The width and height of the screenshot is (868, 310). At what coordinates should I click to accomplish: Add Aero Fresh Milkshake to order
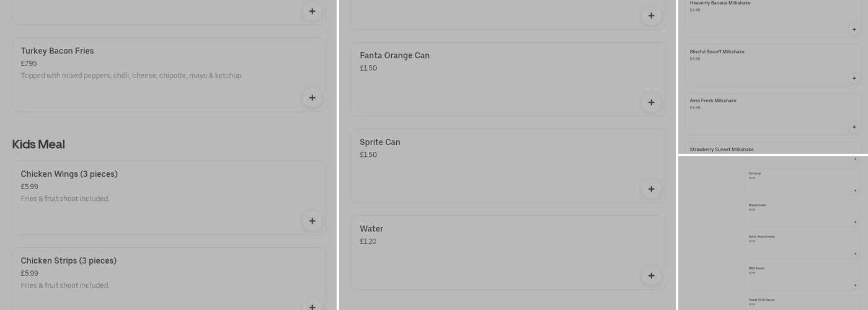(854, 127)
